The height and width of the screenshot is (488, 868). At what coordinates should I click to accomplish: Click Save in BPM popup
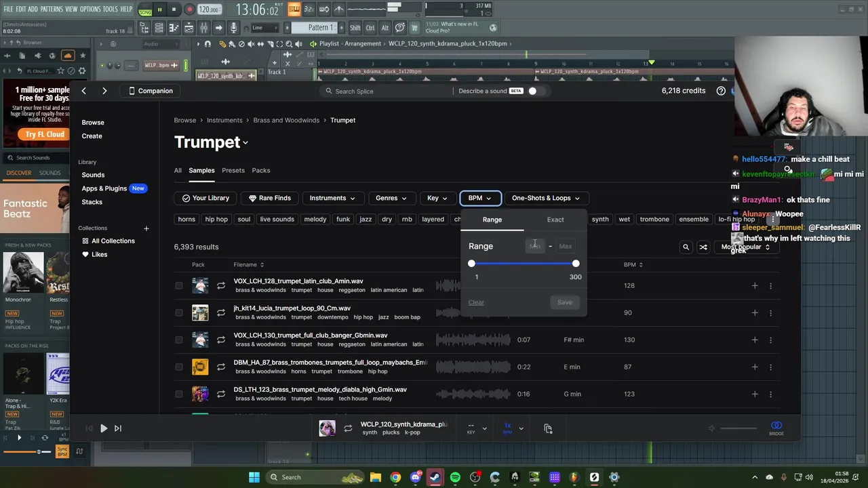click(x=565, y=302)
